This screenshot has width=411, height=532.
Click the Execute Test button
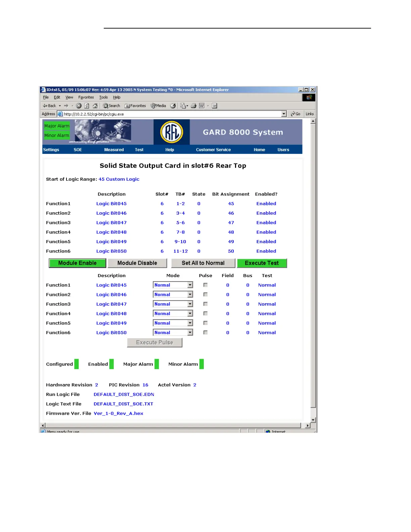coord(262,263)
